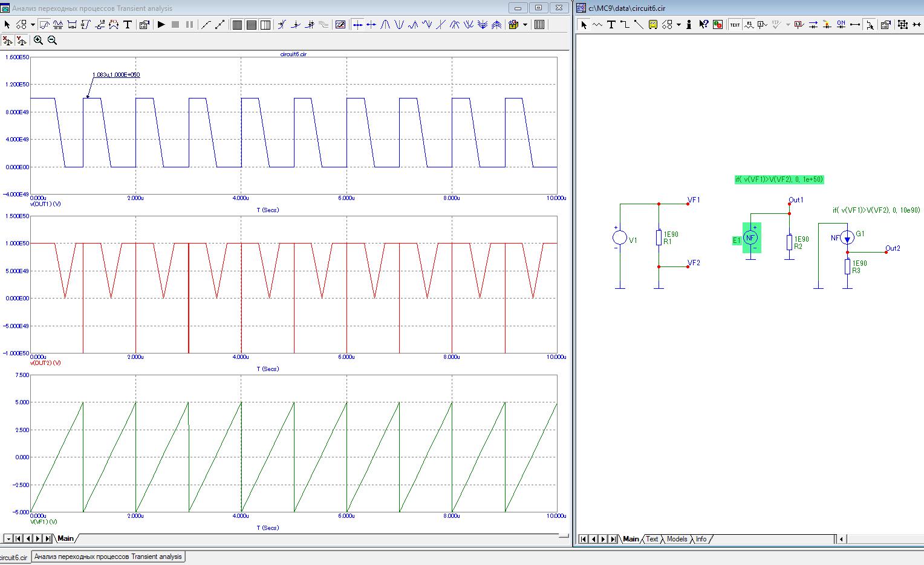Zoom in on the plot
The height and width of the screenshot is (565, 924).
point(38,40)
